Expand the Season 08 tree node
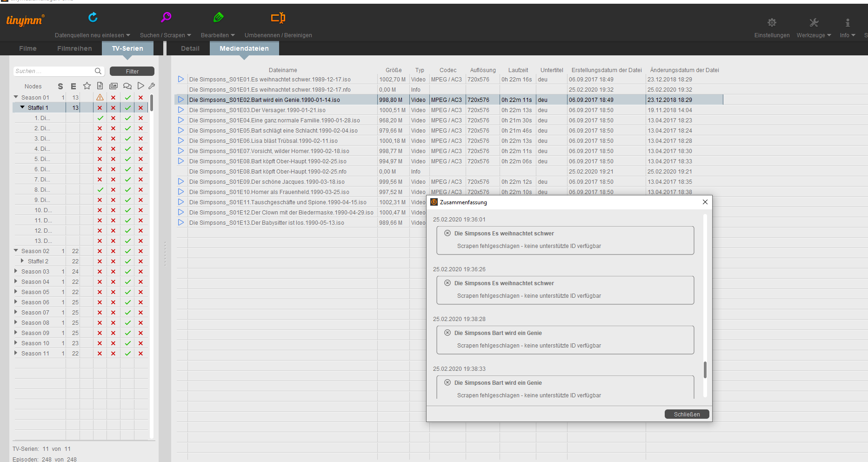This screenshot has height=462, width=868. click(x=16, y=322)
